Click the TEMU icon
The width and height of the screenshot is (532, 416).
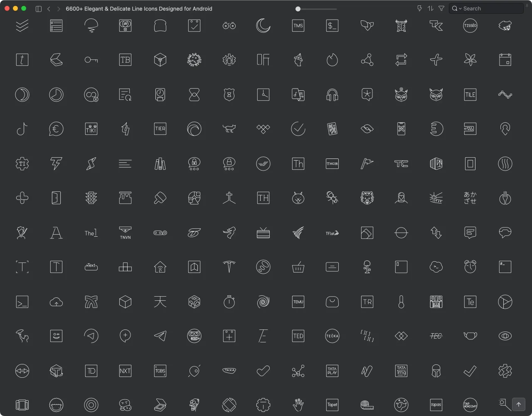point(298,302)
